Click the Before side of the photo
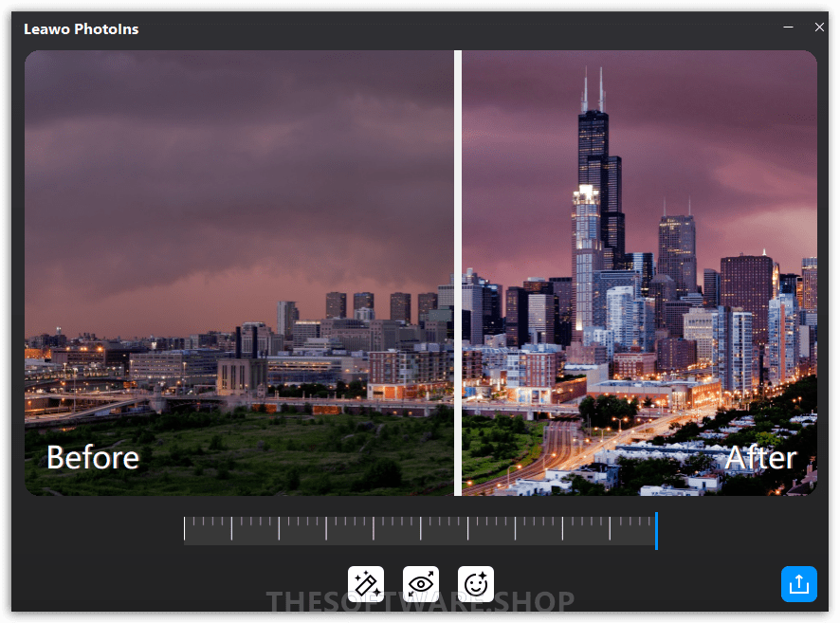The image size is (840, 623). pos(239,273)
